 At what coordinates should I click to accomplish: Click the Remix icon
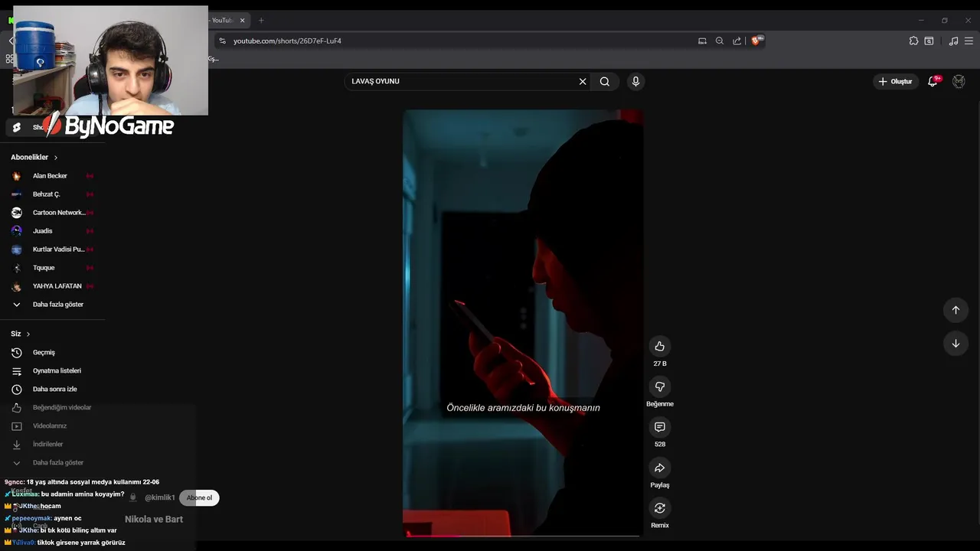659,508
